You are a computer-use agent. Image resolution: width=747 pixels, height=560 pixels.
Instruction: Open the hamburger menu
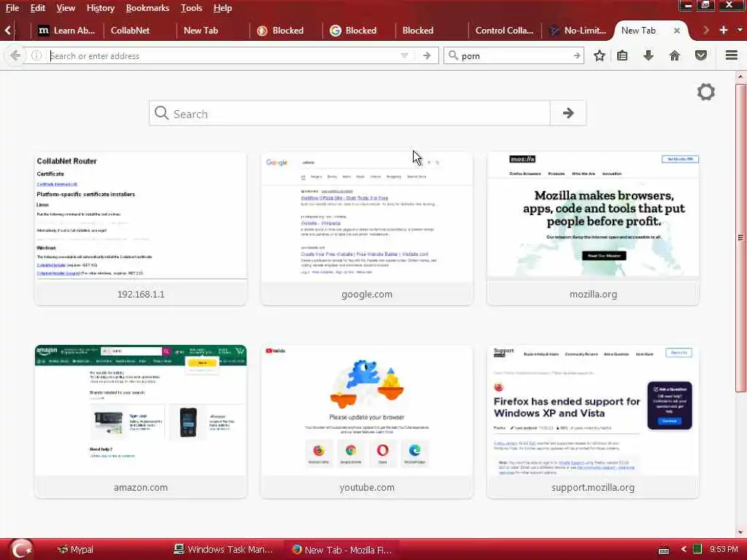[732, 55]
